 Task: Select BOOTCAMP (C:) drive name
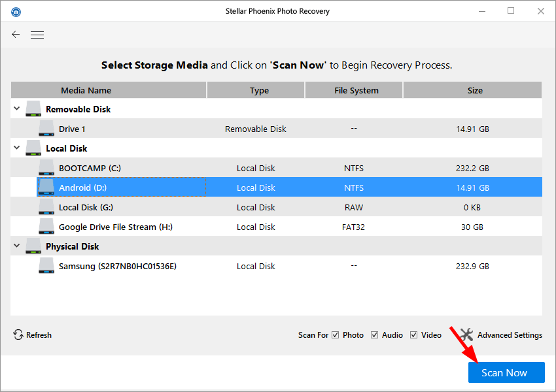click(x=90, y=168)
